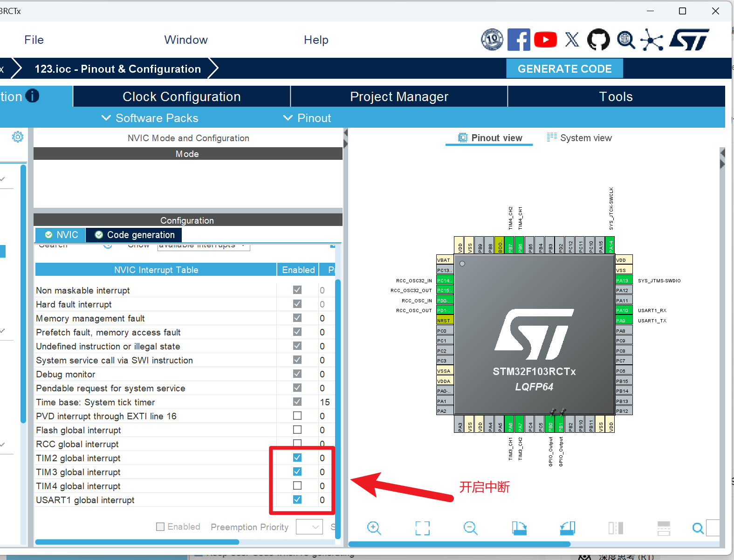Select the Code generation tab
The image size is (734, 560).
134,235
